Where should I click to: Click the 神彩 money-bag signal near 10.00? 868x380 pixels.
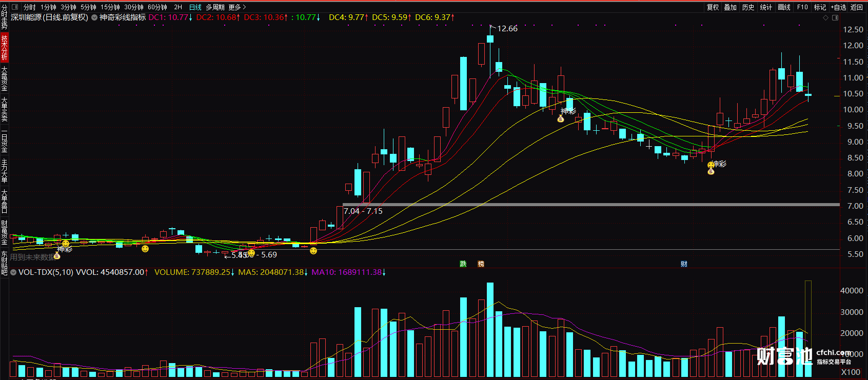pos(561,119)
